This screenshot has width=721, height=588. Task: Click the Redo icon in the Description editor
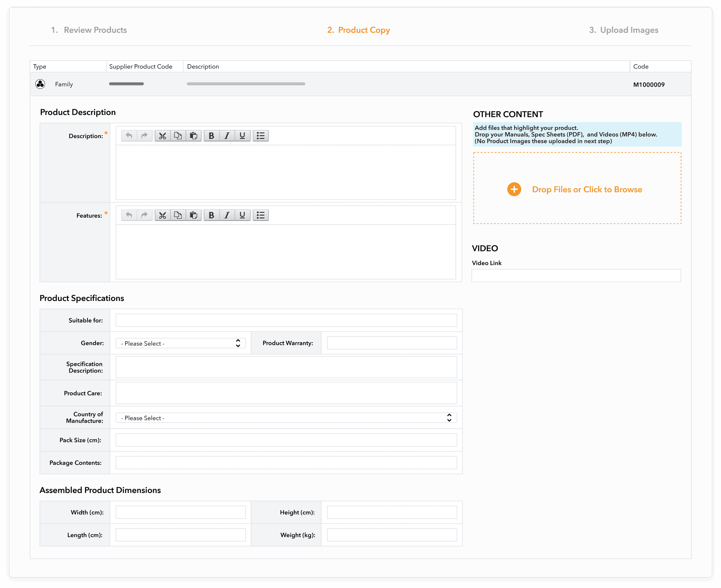pos(144,136)
